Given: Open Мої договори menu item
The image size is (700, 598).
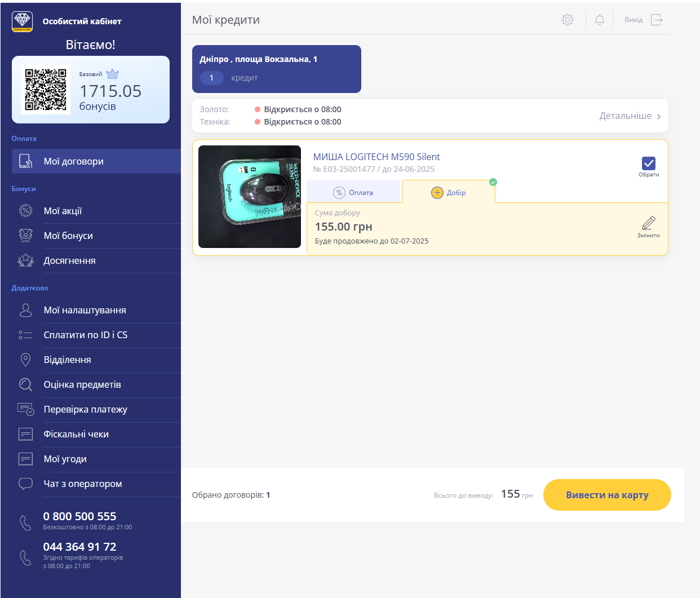Looking at the screenshot, I should point(73,161).
